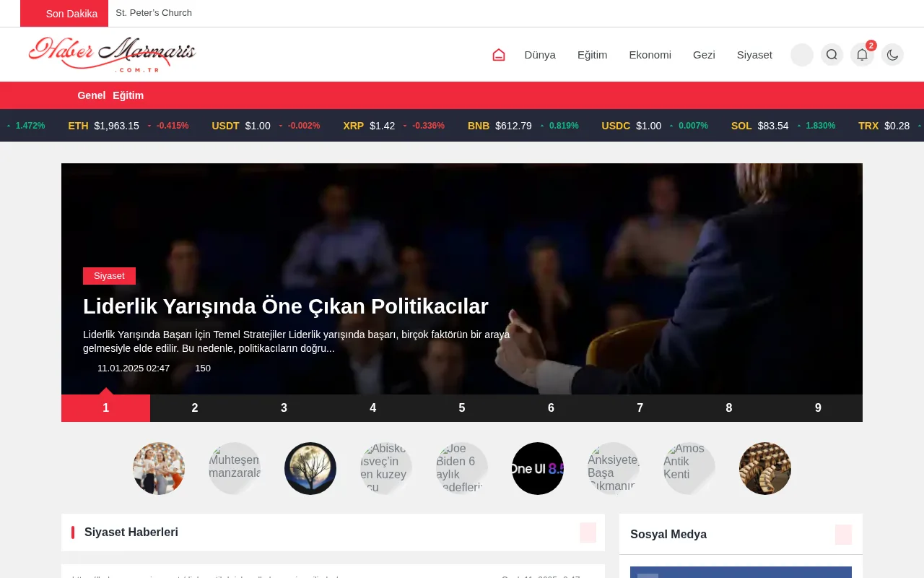Image resolution: width=924 pixels, height=578 pixels.
Task: Switch to the Genel tab
Action: [x=91, y=95]
